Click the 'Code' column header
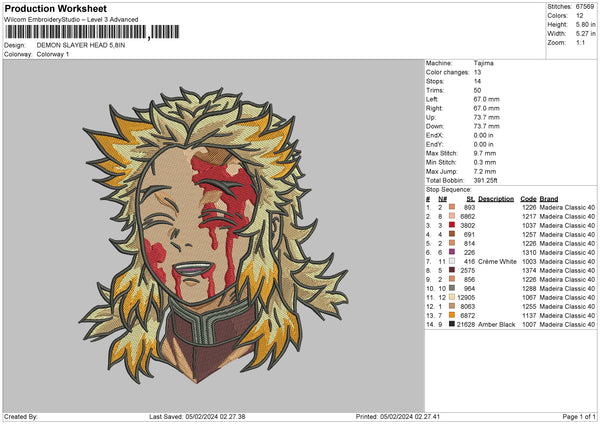Screen dimensions: 600x424 528,199
